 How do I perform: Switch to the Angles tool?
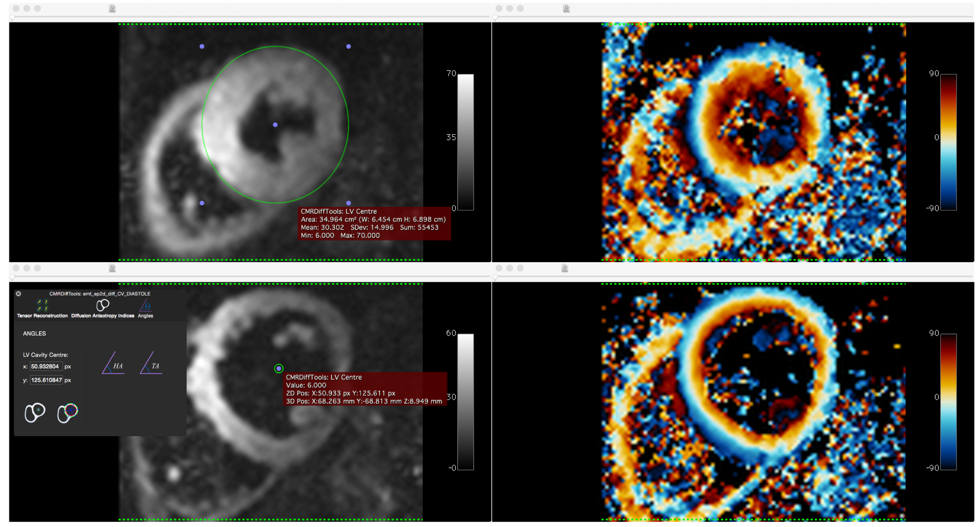point(146,306)
